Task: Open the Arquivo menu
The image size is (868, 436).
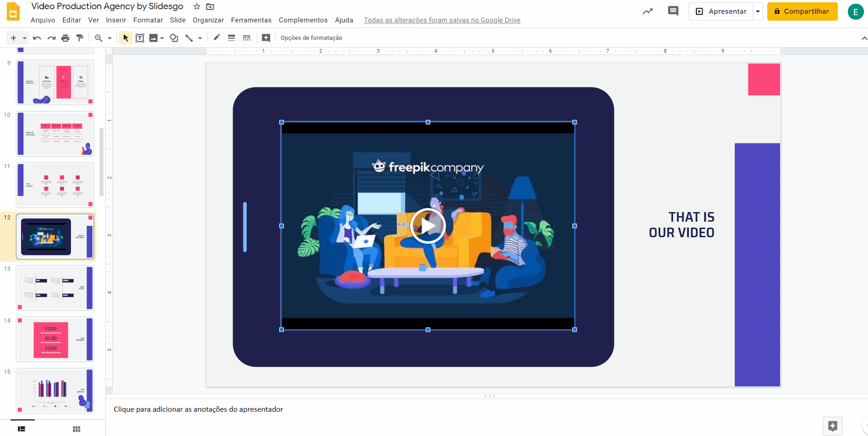Action: 43,20
